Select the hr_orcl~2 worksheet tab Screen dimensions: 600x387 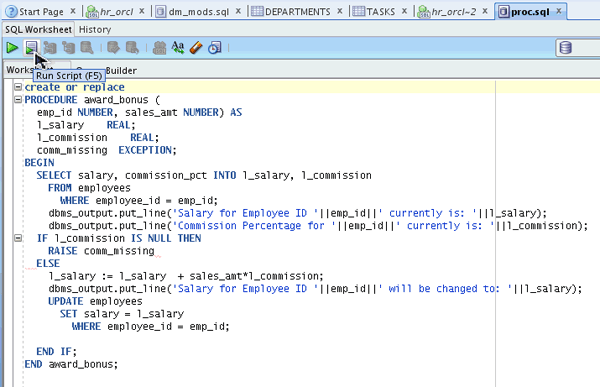(453, 12)
